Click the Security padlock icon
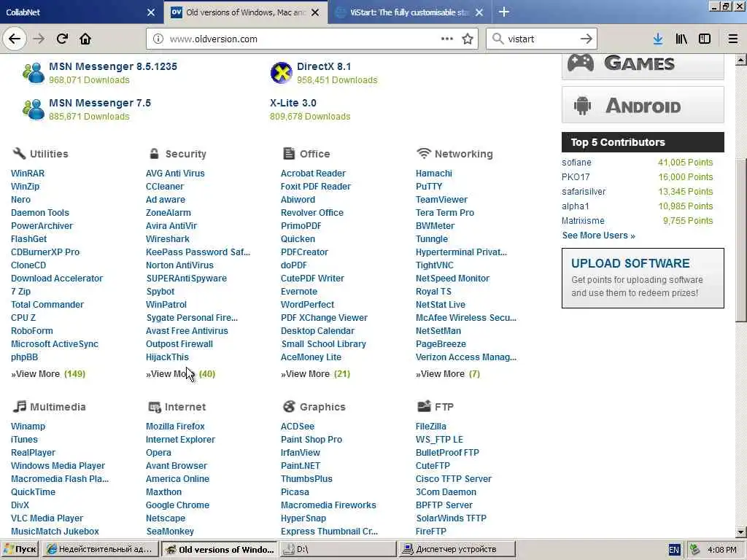This screenshot has width=747, height=560. (154, 153)
